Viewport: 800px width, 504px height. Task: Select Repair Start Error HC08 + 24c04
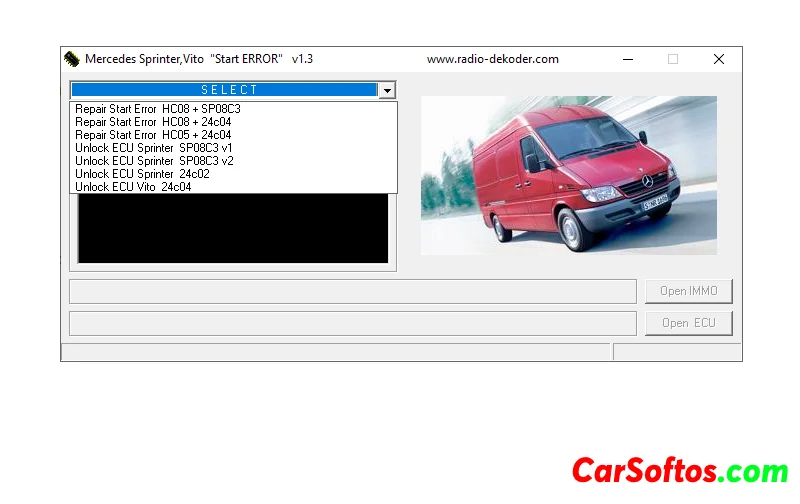tap(153, 121)
